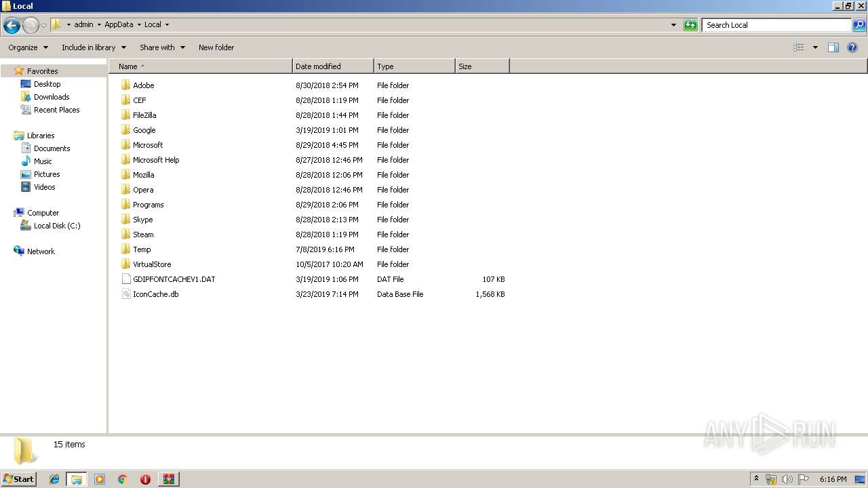This screenshot has width=868, height=488.
Task: Select the Adobe folder icon
Action: [125, 85]
